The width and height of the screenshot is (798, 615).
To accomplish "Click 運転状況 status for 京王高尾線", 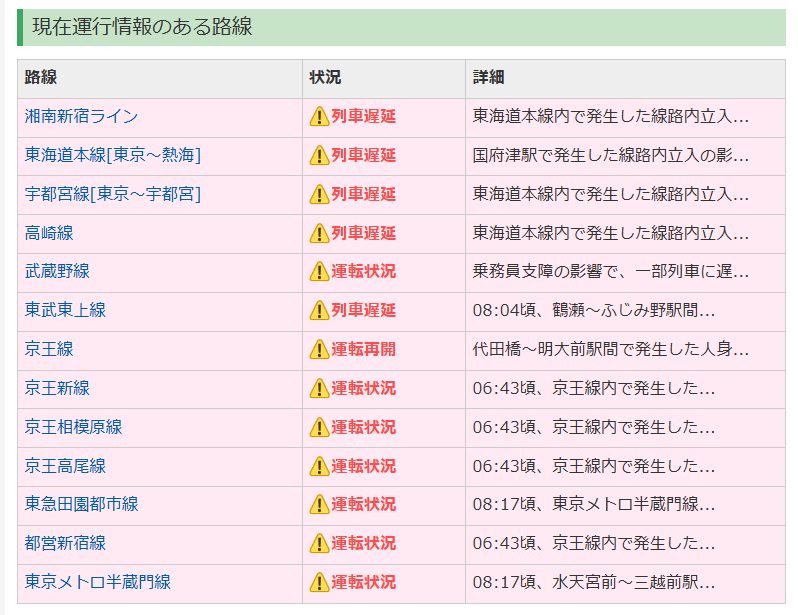I will pos(363,466).
